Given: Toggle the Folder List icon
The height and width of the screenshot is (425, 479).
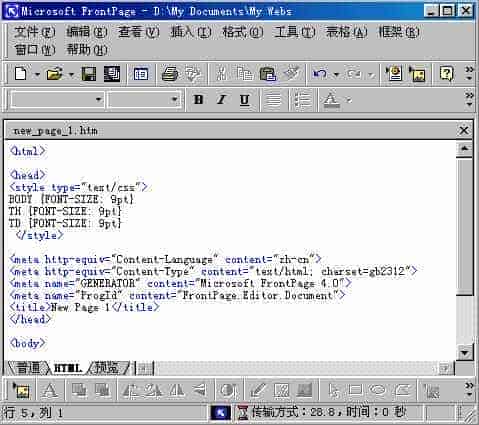Looking at the screenshot, I should tap(141, 74).
